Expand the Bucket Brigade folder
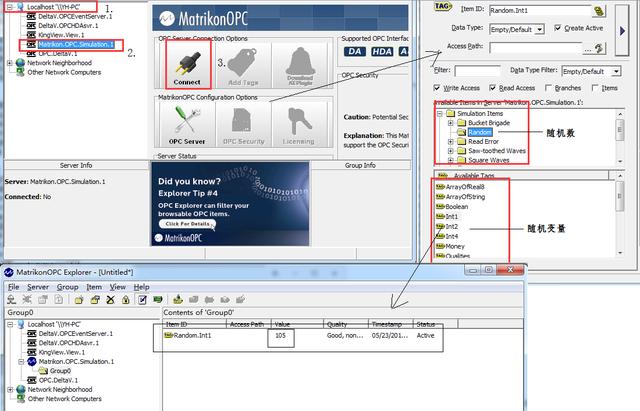This screenshot has width=640, height=411. [x=451, y=123]
